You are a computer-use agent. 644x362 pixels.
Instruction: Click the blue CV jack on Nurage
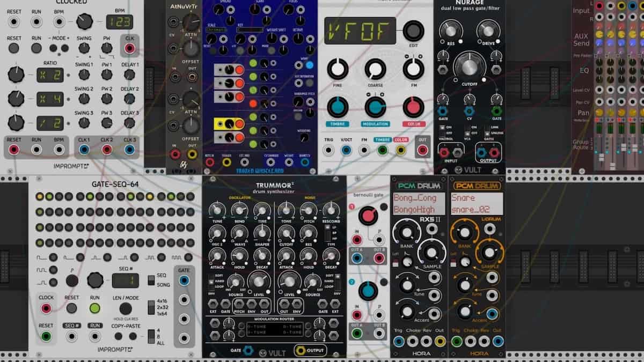(x=470, y=111)
